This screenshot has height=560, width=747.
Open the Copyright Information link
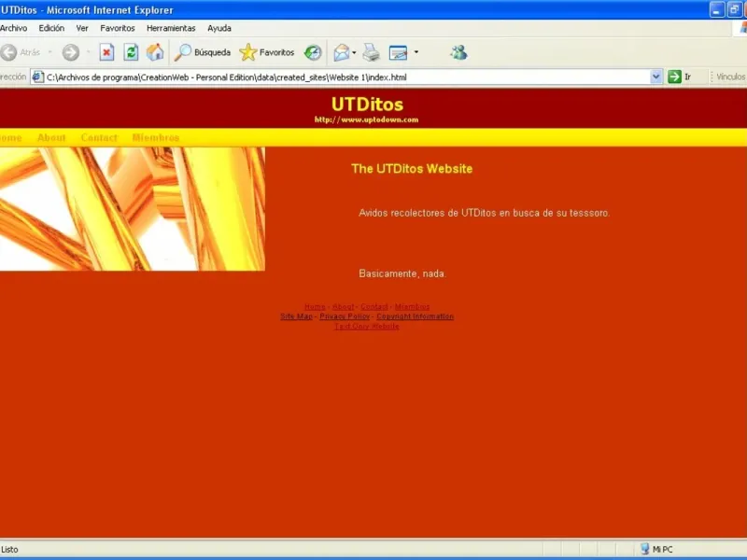pyautogui.click(x=415, y=316)
